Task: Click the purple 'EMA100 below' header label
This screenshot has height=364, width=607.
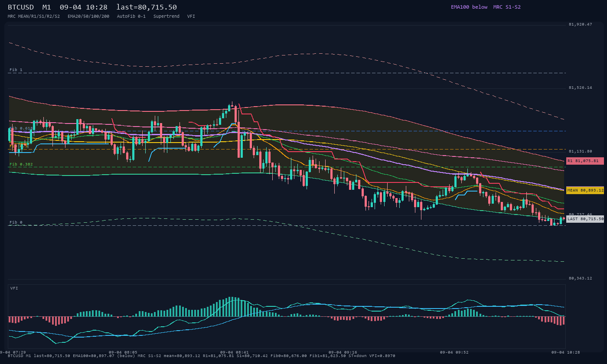Action: point(469,7)
